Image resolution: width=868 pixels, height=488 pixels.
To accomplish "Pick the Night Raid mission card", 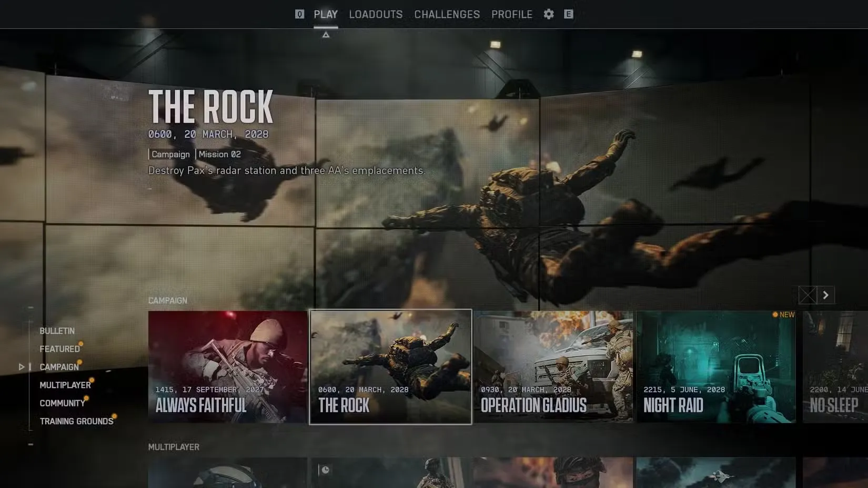I will pos(716,367).
